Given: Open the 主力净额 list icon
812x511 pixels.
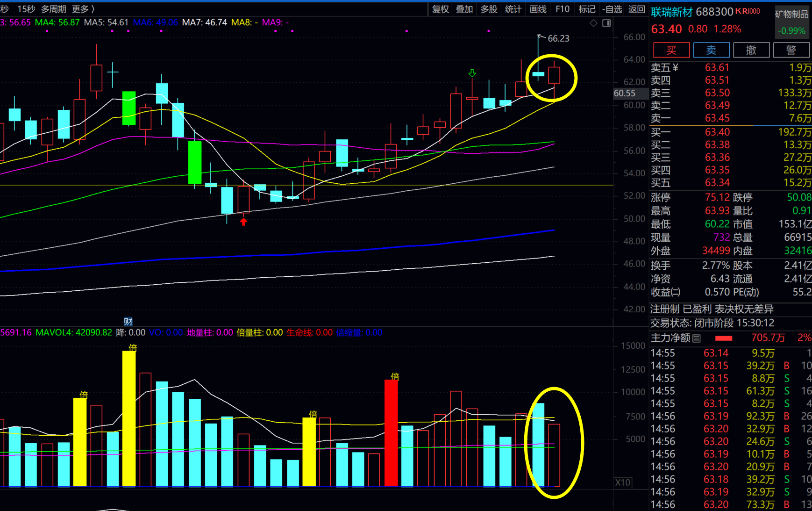Looking at the screenshot, I should click(697, 338).
